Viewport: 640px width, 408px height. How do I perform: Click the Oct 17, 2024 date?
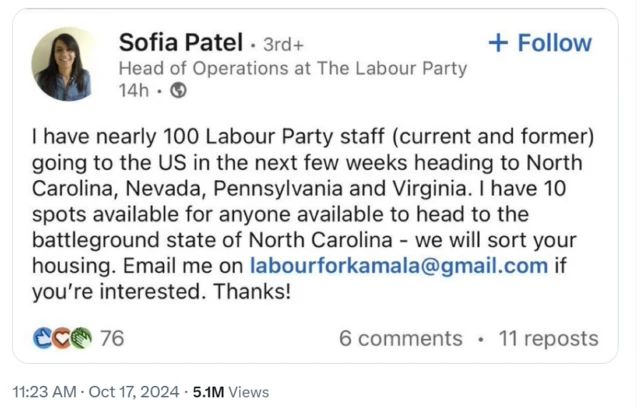coord(134,392)
